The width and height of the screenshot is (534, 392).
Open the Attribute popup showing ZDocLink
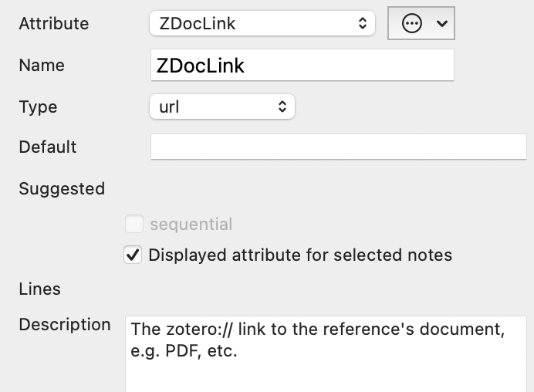[261, 23]
